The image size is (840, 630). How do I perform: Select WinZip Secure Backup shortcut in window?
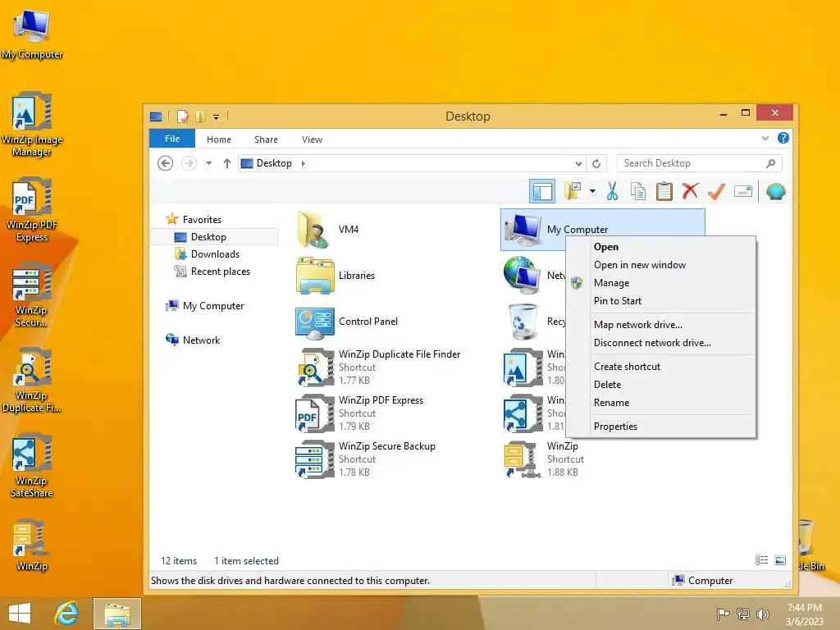point(366,459)
